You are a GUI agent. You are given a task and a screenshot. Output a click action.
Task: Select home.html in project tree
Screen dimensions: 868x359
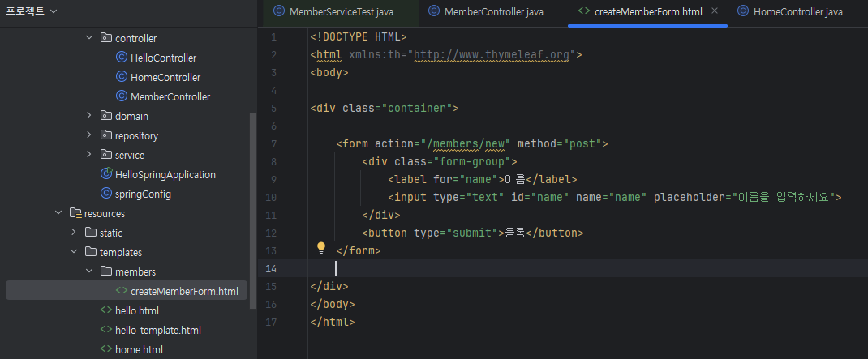click(x=139, y=349)
